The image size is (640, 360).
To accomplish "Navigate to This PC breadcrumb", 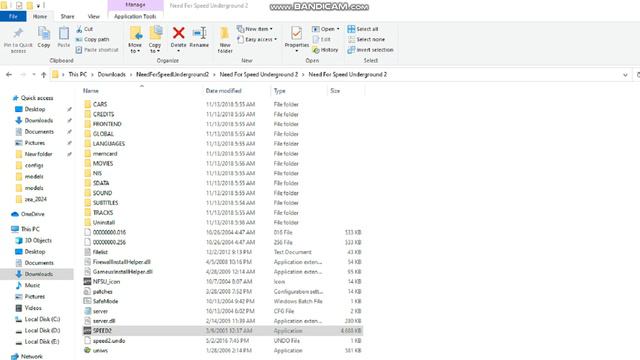I will (x=78, y=75).
